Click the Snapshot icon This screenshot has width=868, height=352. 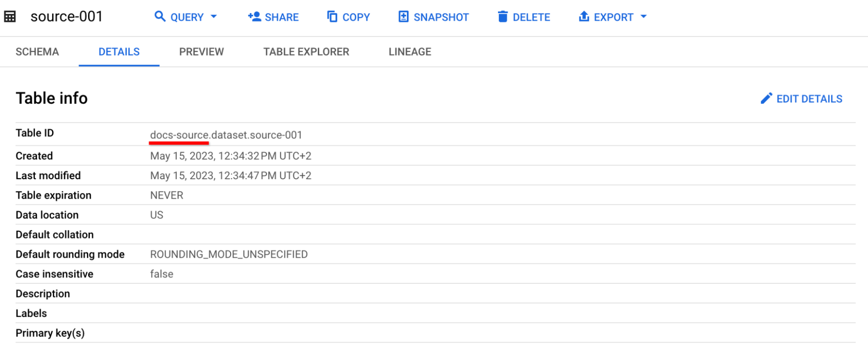(x=403, y=16)
